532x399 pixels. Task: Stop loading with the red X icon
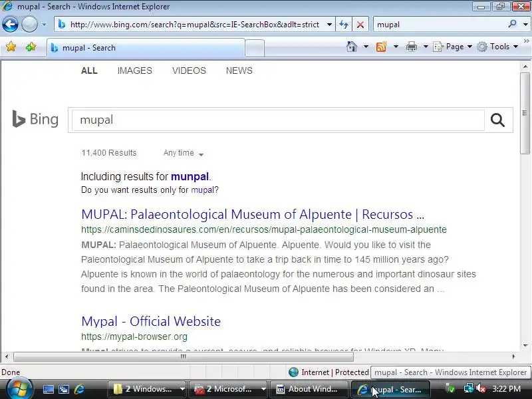coord(360,25)
